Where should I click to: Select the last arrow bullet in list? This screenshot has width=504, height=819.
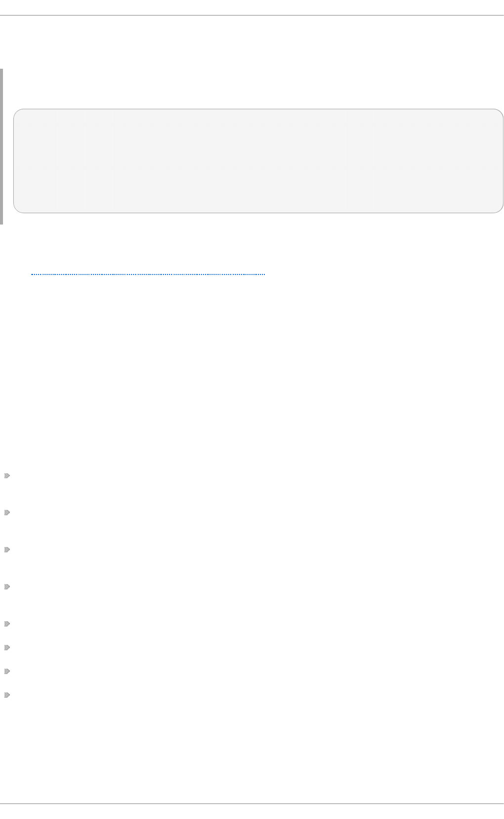pos(7,695)
